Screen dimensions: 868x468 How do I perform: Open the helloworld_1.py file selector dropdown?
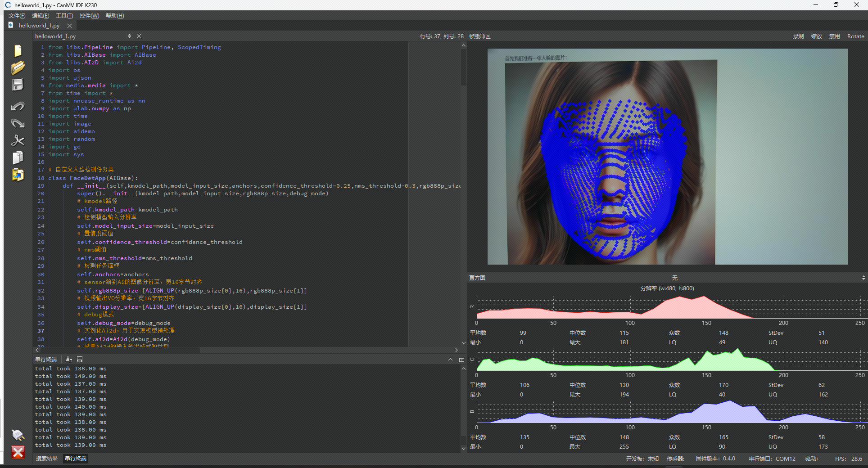(83, 36)
